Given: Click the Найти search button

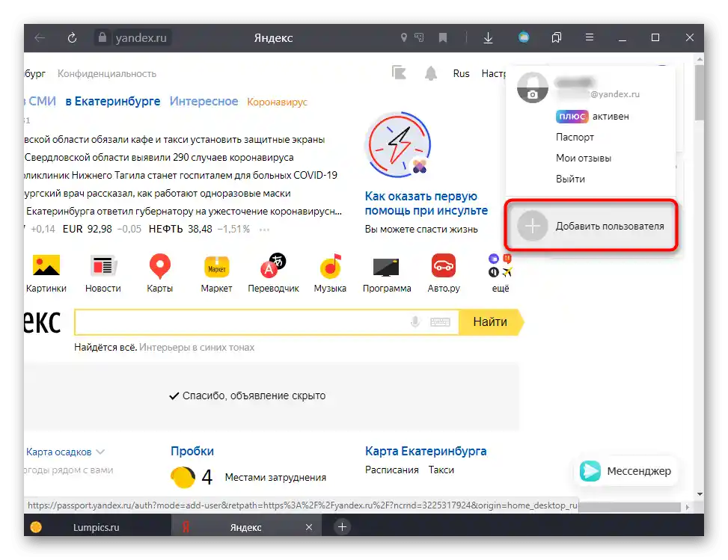Looking at the screenshot, I should (490, 322).
